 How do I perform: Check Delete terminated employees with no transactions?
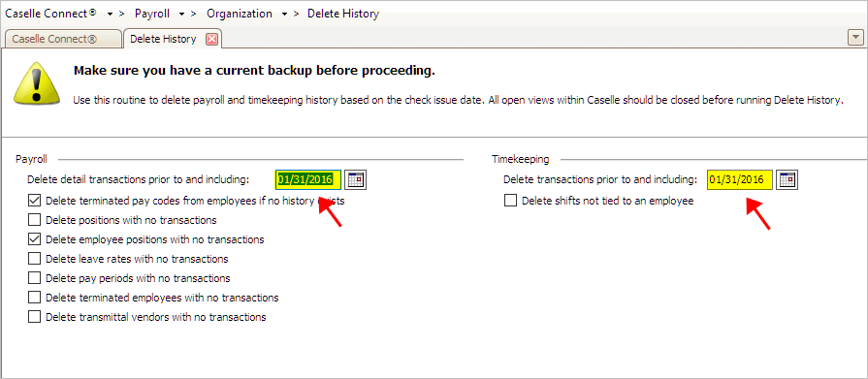click(34, 298)
